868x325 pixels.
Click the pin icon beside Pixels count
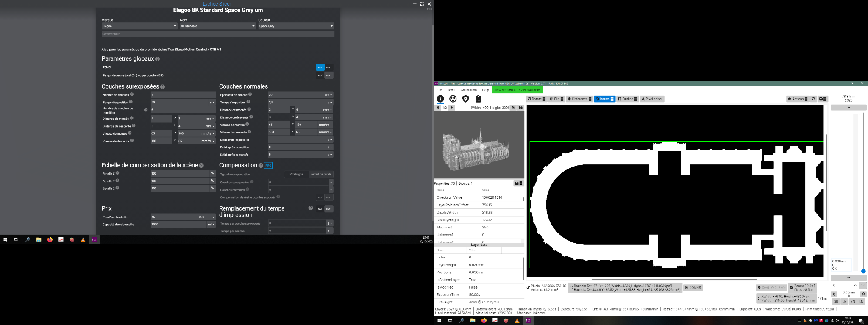[528, 288]
